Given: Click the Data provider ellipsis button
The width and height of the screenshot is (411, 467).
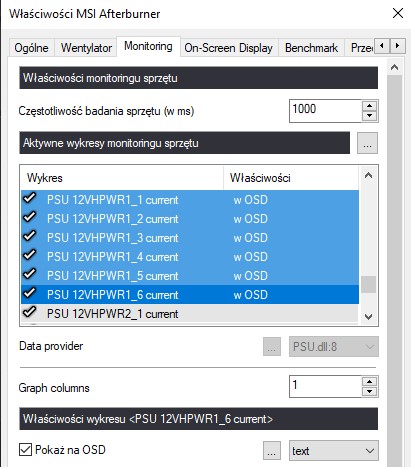Looking at the screenshot, I should pos(272,347).
